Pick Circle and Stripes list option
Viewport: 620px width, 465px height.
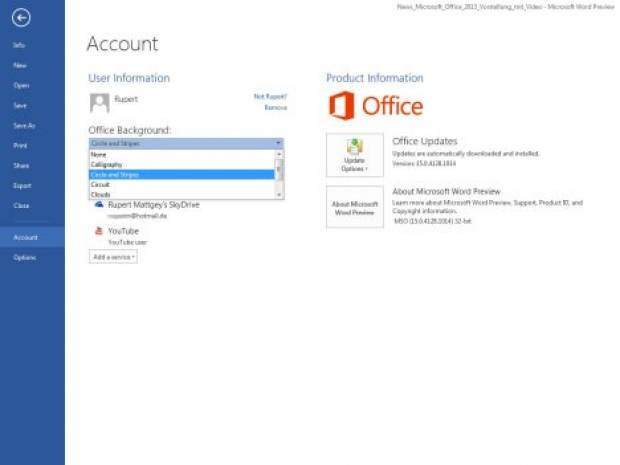click(181, 174)
